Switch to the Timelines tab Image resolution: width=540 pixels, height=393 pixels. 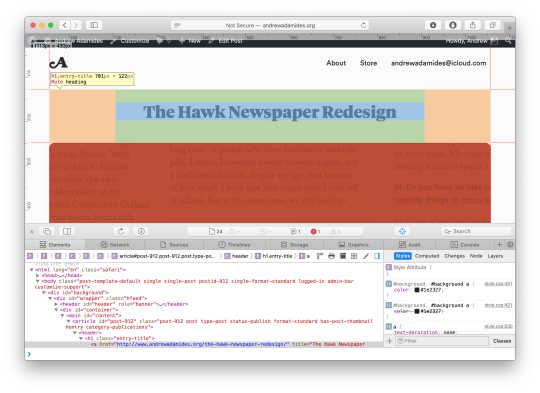234,245
